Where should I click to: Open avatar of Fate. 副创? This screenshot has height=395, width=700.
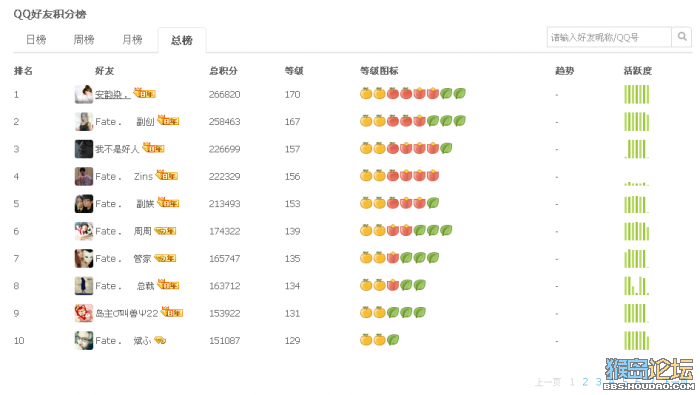[x=84, y=121]
